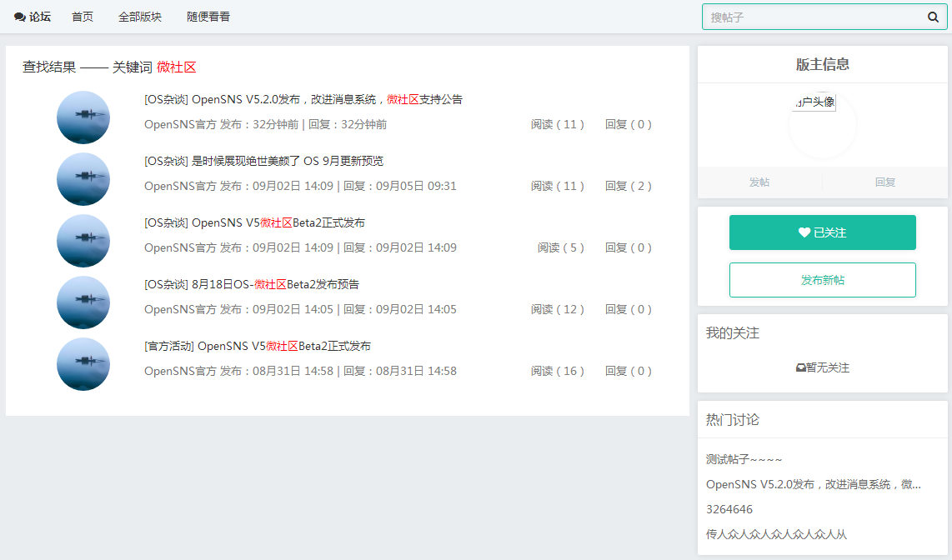The width and height of the screenshot is (952, 560).
Task: Click the 版主信息 heading
Action: coord(822,64)
